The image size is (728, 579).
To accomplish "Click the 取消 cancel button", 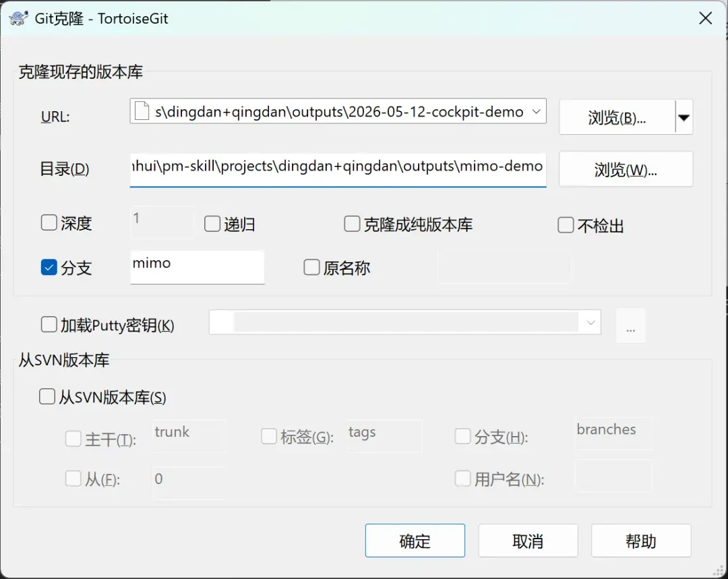I will (528, 541).
